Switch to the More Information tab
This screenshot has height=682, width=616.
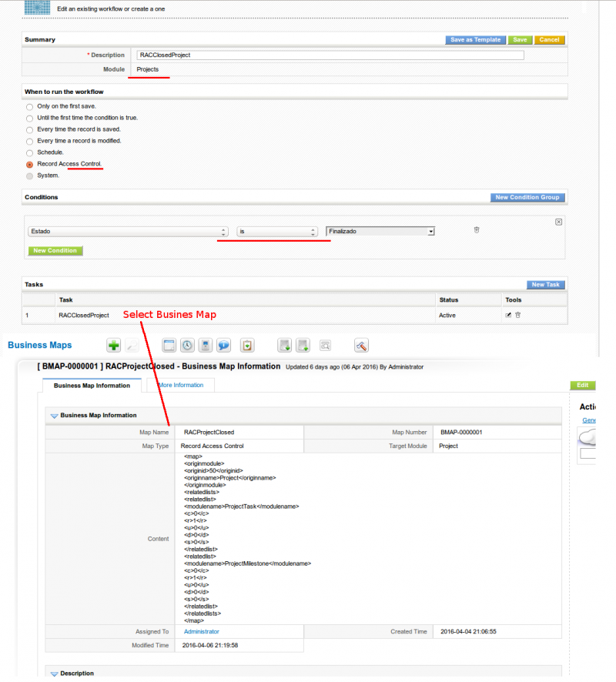point(180,385)
